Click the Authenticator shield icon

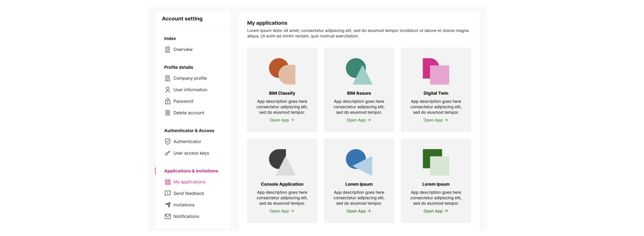click(x=168, y=142)
